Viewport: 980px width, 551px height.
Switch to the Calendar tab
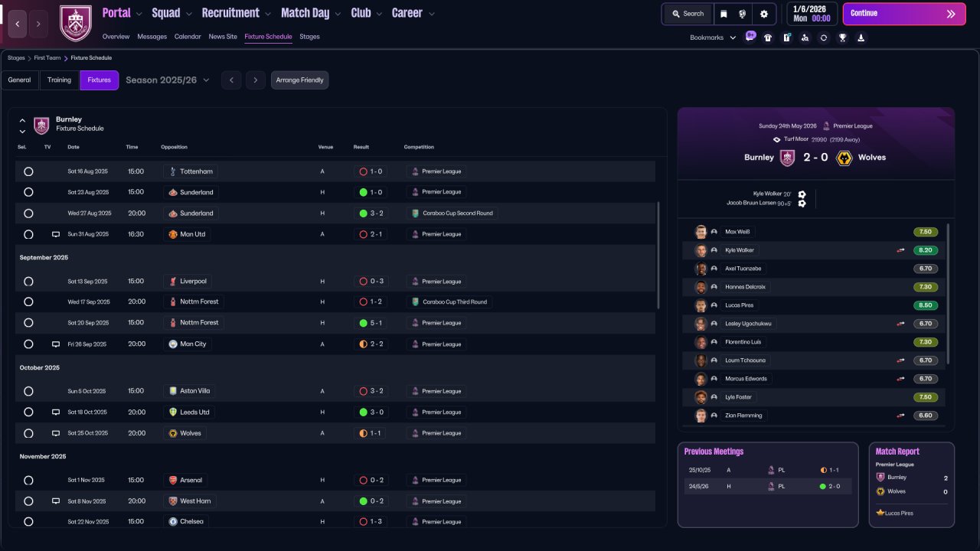(x=188, y=37)
